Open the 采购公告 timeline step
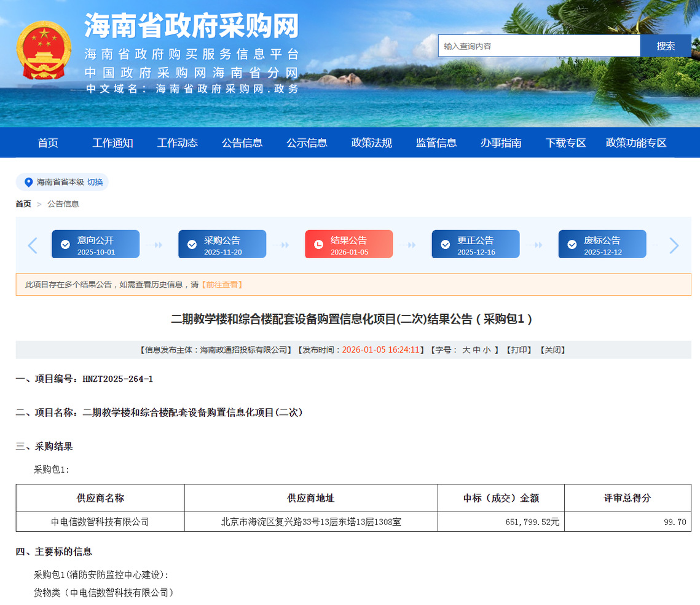The height and width of the screenshot is (605, 700). (222, 245)
